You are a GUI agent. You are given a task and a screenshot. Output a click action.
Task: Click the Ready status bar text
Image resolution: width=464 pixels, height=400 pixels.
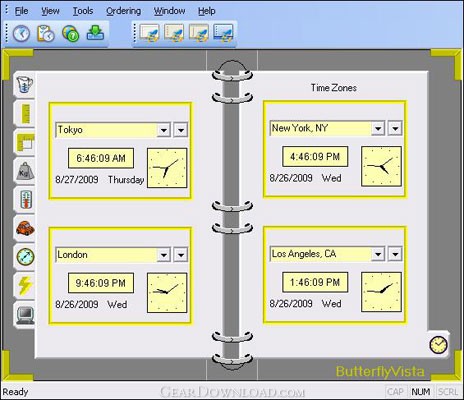pos(15,392)
